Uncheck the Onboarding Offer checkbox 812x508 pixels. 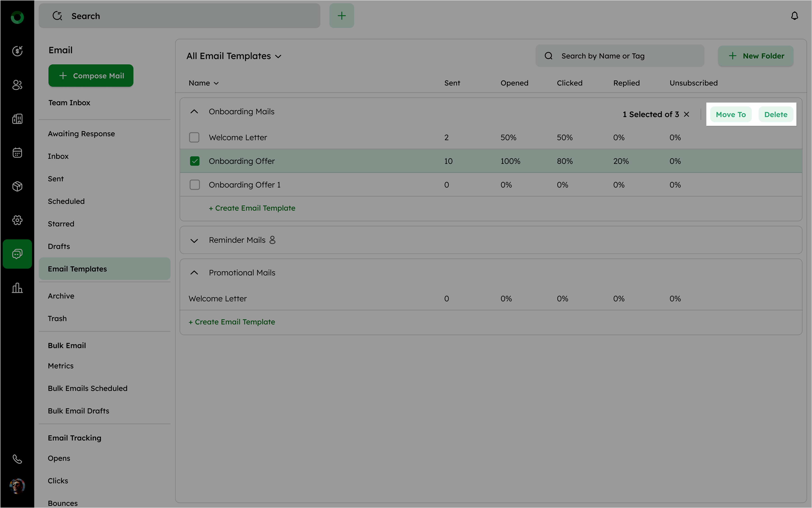point(194,161)
